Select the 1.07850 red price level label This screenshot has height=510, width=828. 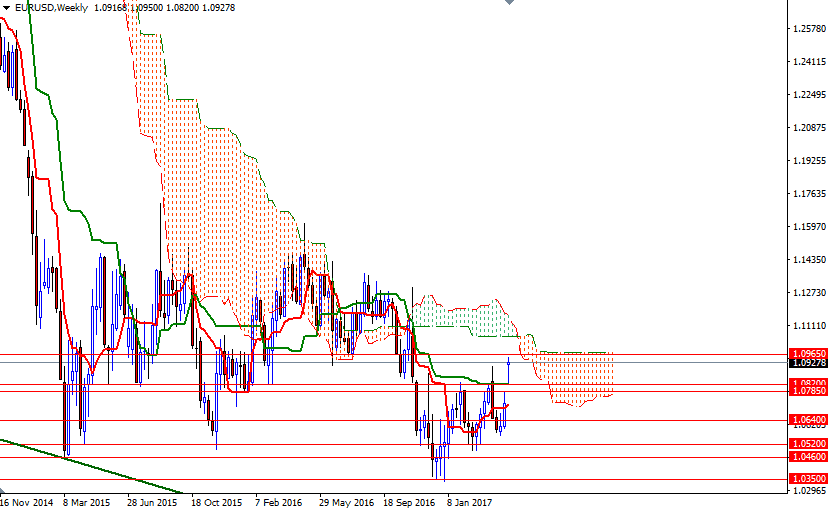click(808, 391)
